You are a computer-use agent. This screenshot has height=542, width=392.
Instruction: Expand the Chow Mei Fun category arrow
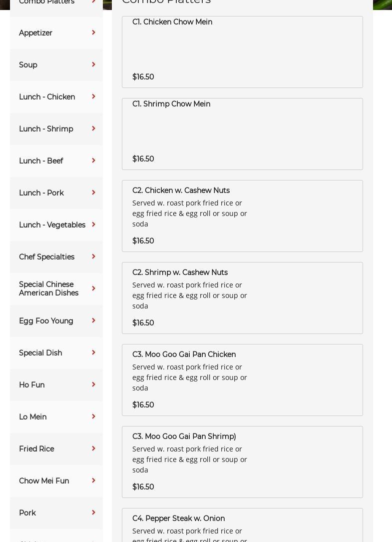pos(93,481)
